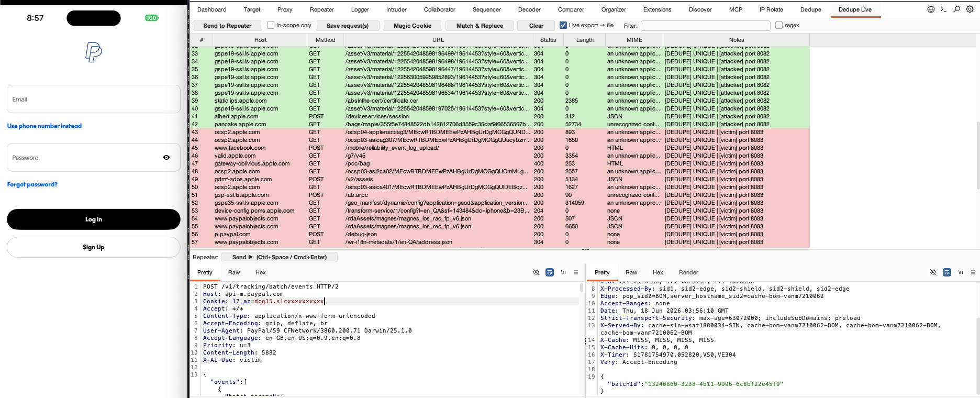Tap Forgot password? link
The image size is (980, 398).
pos(32,184)
